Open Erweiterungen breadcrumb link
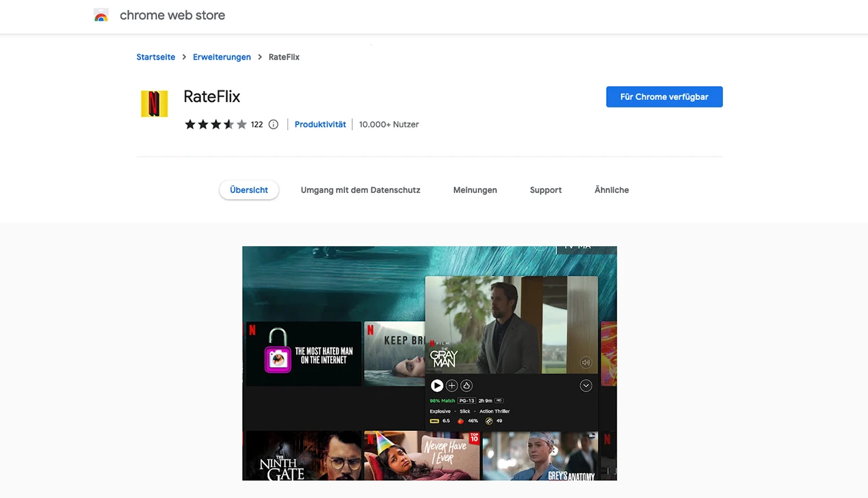The height and width of the screenshot is (498, 868). (222, 57)
